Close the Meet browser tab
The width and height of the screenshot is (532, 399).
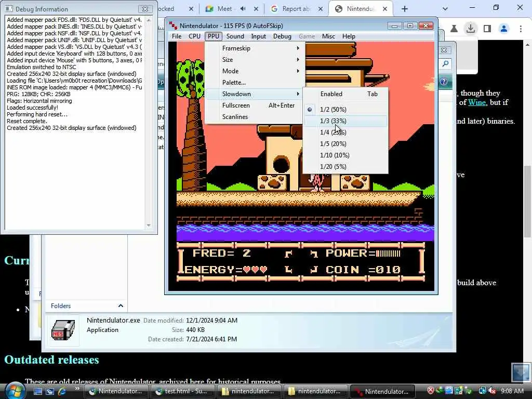256,9
